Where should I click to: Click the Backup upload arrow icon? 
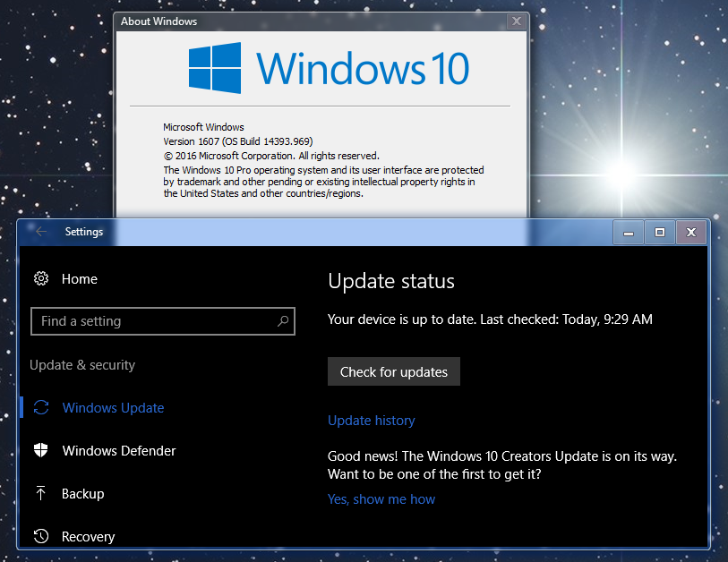(x=41, y=493)
